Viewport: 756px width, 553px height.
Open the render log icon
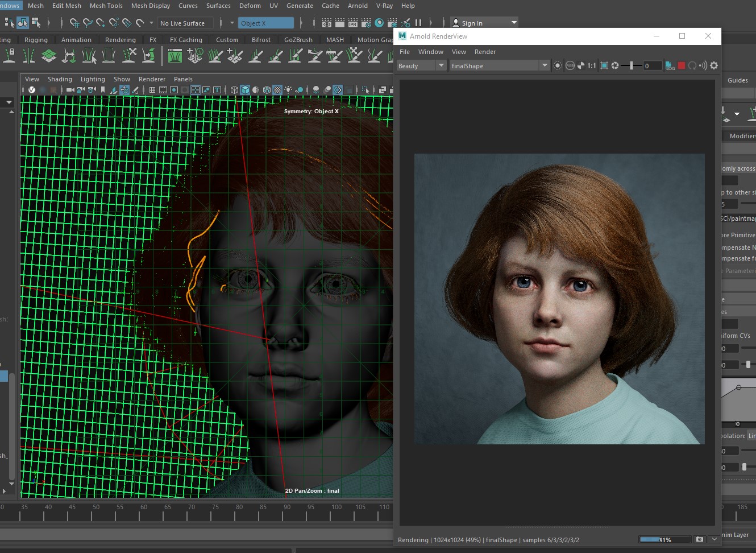(x=670, y=66)
